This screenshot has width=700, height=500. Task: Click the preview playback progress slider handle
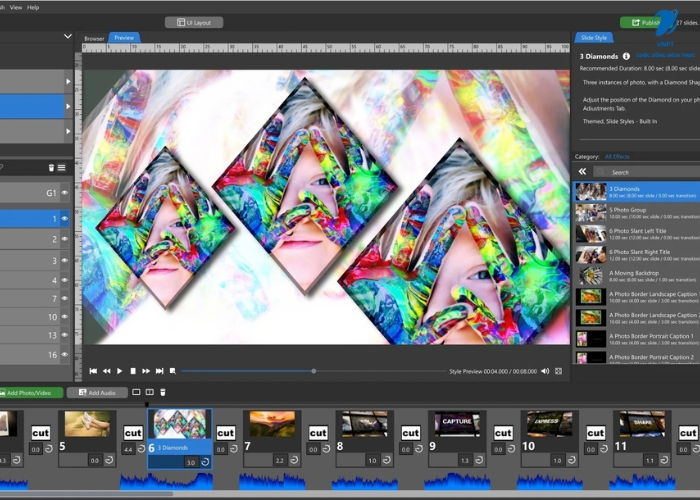pos(314,371)
